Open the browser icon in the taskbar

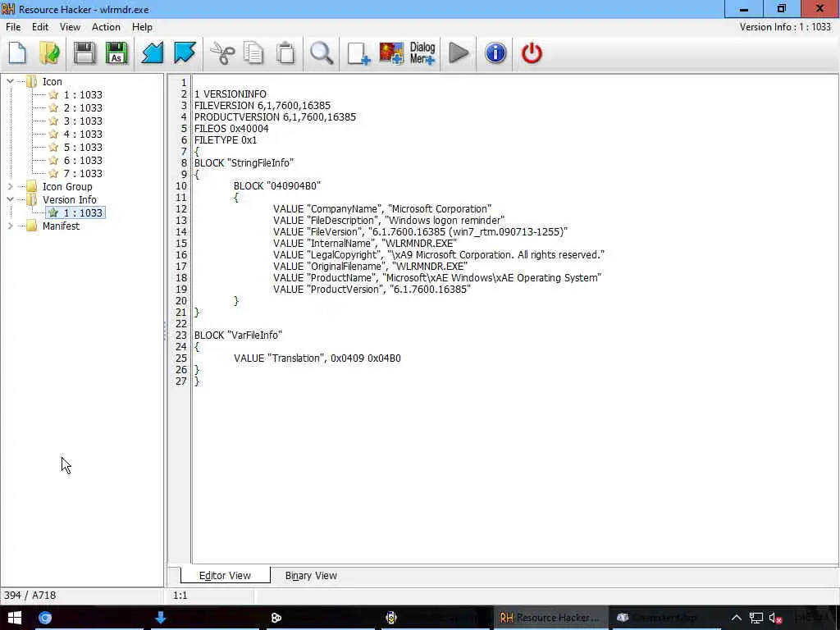[x=45, y=618]
